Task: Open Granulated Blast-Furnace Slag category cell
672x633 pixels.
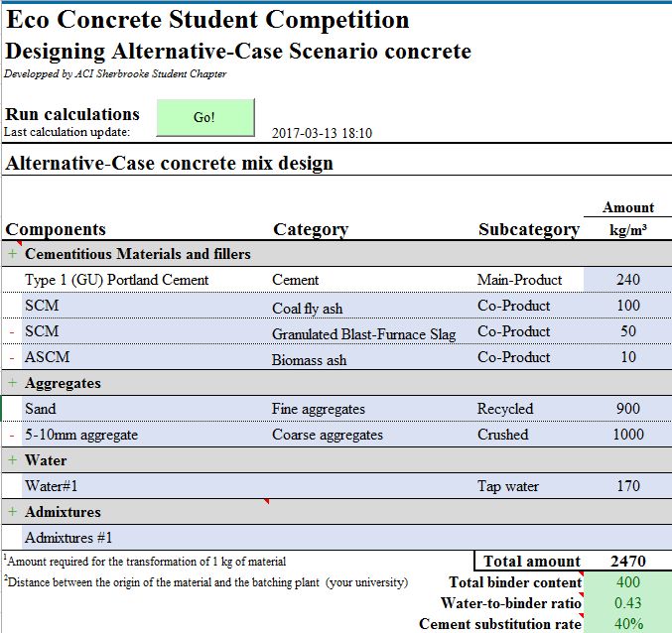Action: [372, 331]
